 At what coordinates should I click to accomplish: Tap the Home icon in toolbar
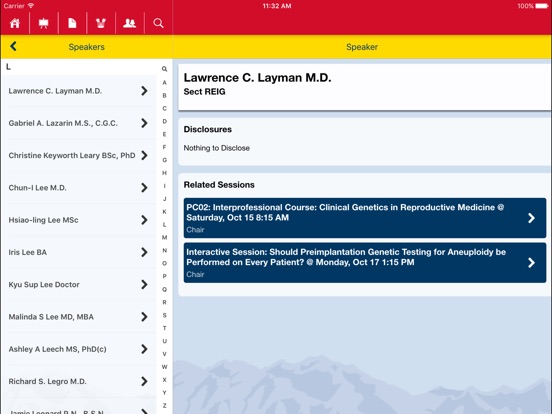click(x=15, y=23)
